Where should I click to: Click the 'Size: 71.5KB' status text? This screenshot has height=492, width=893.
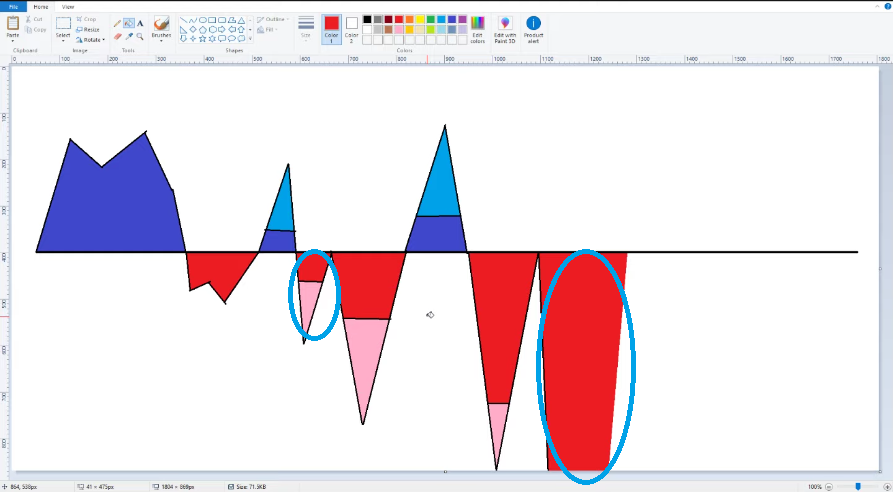coord(251,487)
